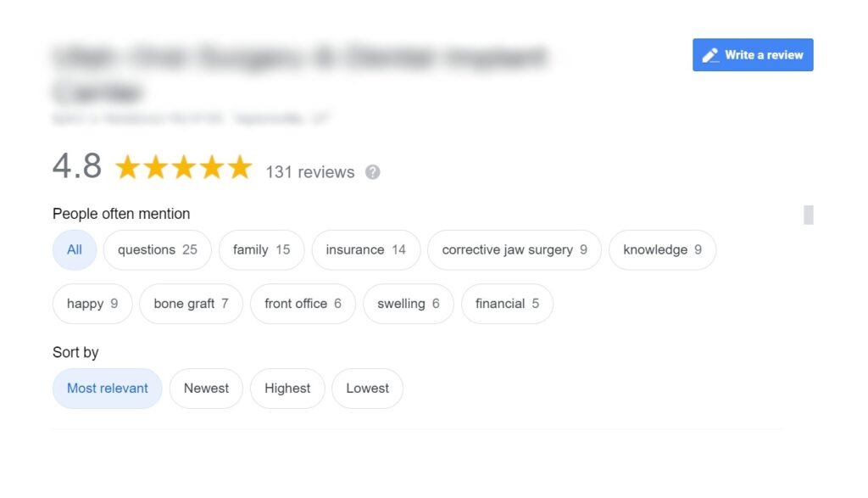Viewport: 868px width, 498px height.
Task: Select the All filter chip
Action: pos(75,249)
